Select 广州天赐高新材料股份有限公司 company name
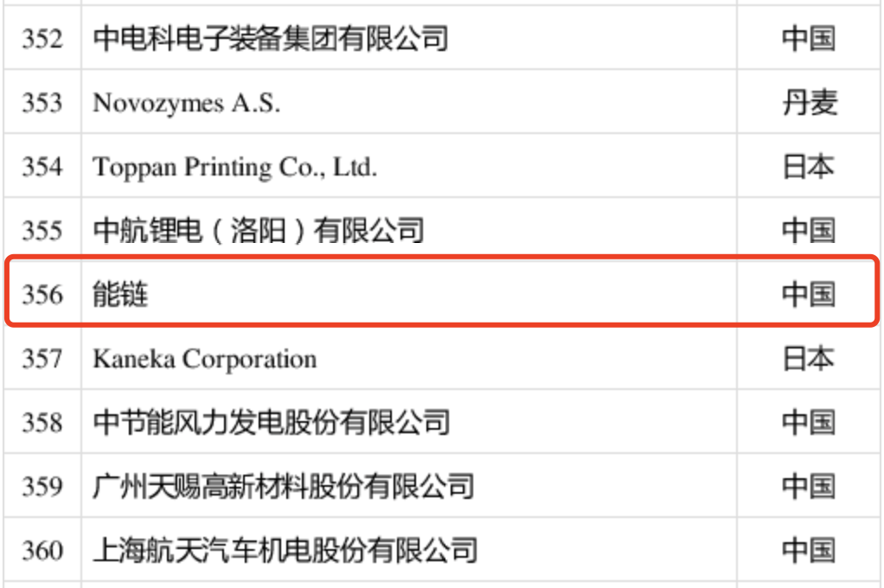Screen dimensions: 884x588 point(284,486)
